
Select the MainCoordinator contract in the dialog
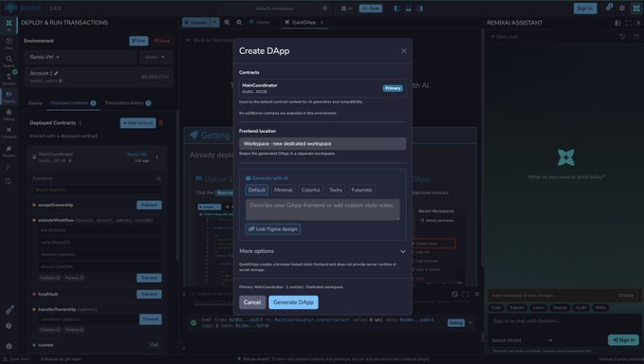(322, 88)
